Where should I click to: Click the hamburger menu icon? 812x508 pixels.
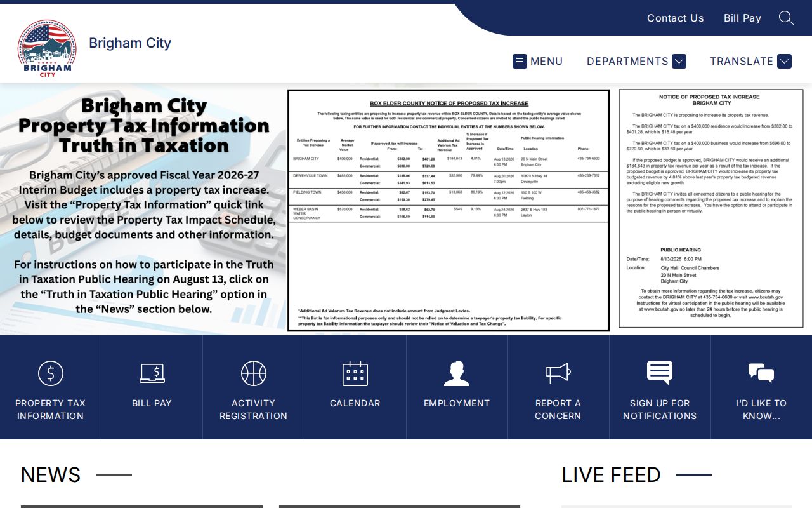[x=520, y=61]
